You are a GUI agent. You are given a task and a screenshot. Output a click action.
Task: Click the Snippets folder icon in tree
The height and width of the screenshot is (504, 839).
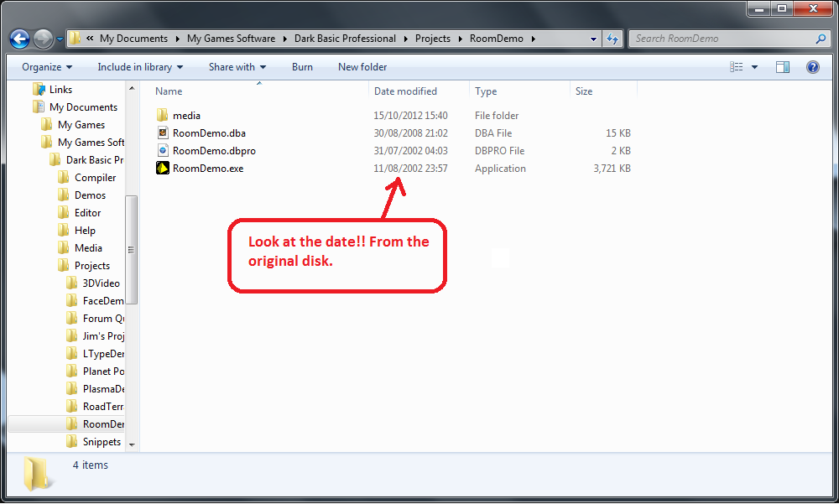pos(71,442)
